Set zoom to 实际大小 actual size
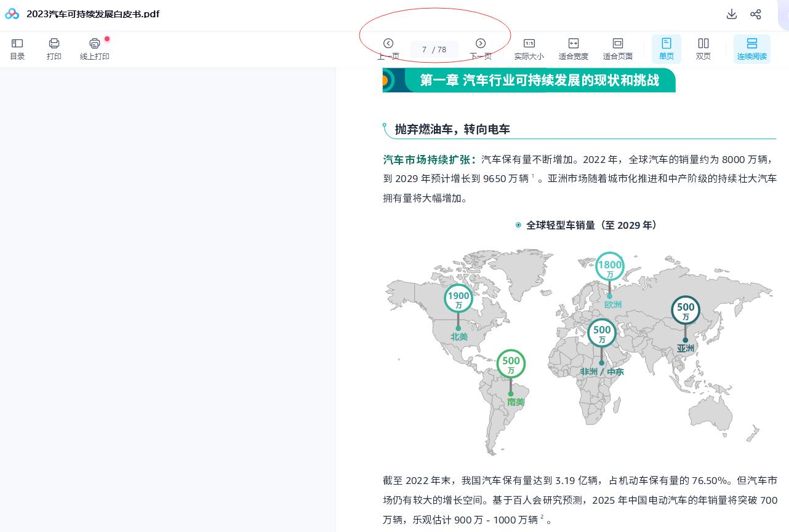Screen dimensions: 789x532 pos(529,49)
